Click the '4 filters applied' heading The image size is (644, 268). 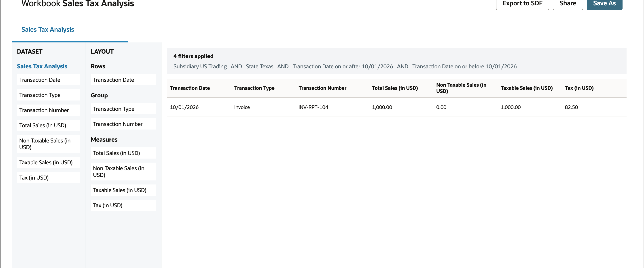pyautogui.click(x=193, y=56)
